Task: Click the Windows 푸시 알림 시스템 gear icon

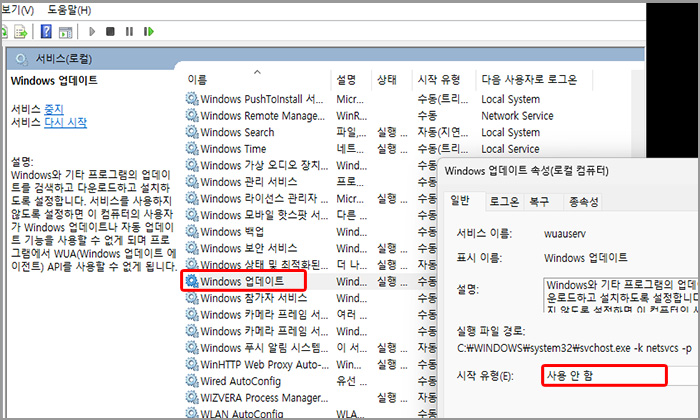Action: (x=192, y=347)
